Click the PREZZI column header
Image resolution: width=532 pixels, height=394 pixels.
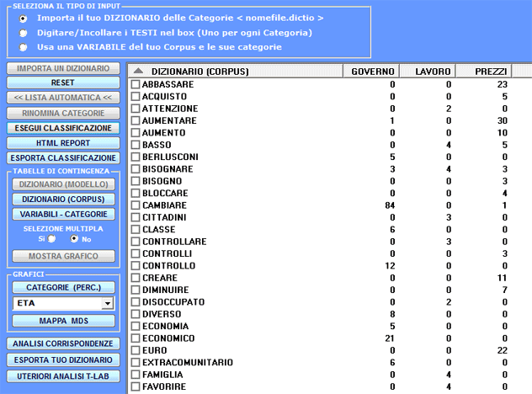[x=484, y=72]
